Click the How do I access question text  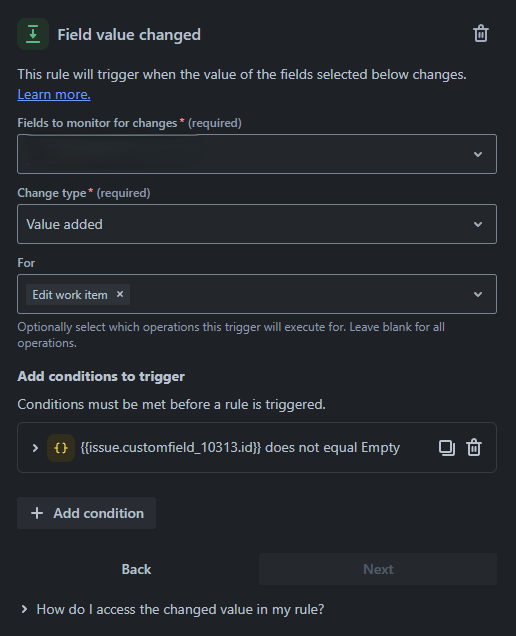point(180,609)
